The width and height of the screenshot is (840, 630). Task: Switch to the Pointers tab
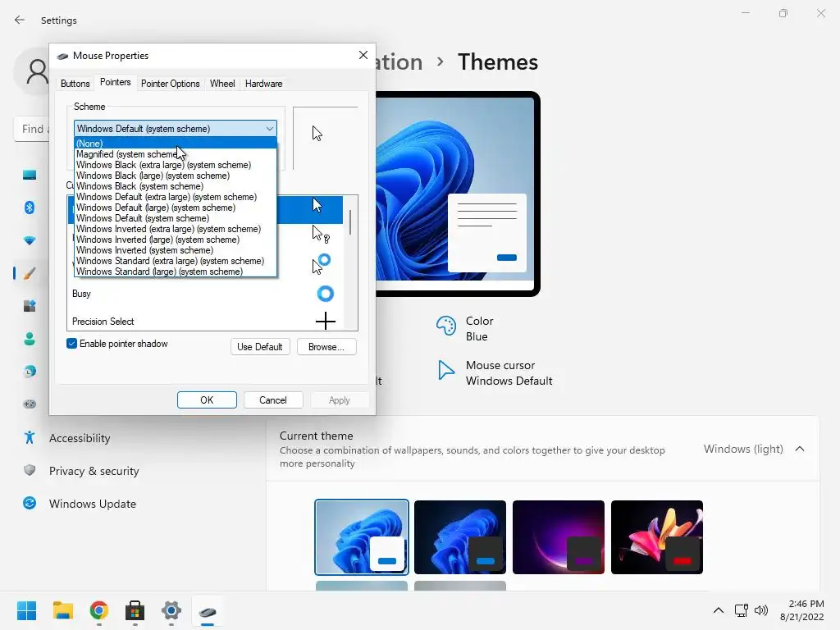[115, 82]
